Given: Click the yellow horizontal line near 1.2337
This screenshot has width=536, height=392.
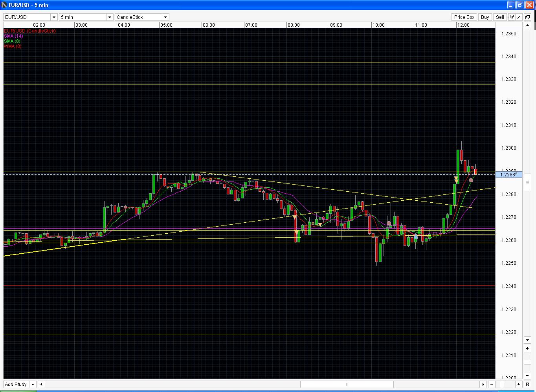Looking at the screenshot, I should pos(249,62).
